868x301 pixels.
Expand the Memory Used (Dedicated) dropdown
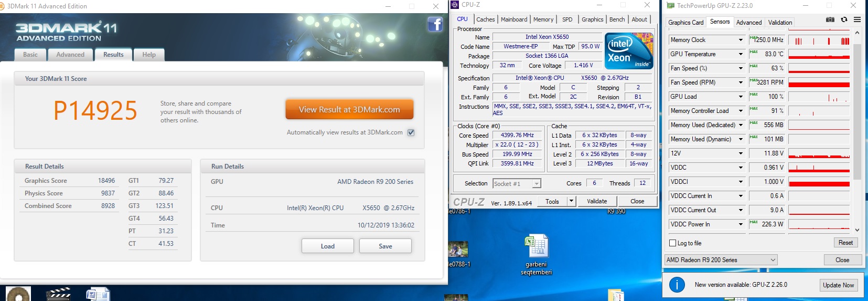[741, 125]
